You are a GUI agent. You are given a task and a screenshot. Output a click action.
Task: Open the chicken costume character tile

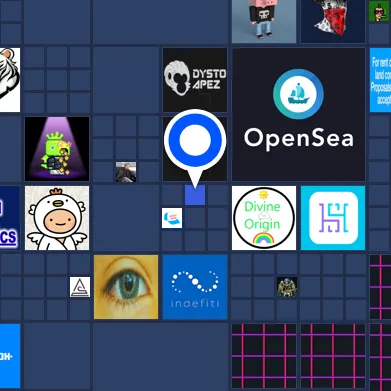click(57, 218)
